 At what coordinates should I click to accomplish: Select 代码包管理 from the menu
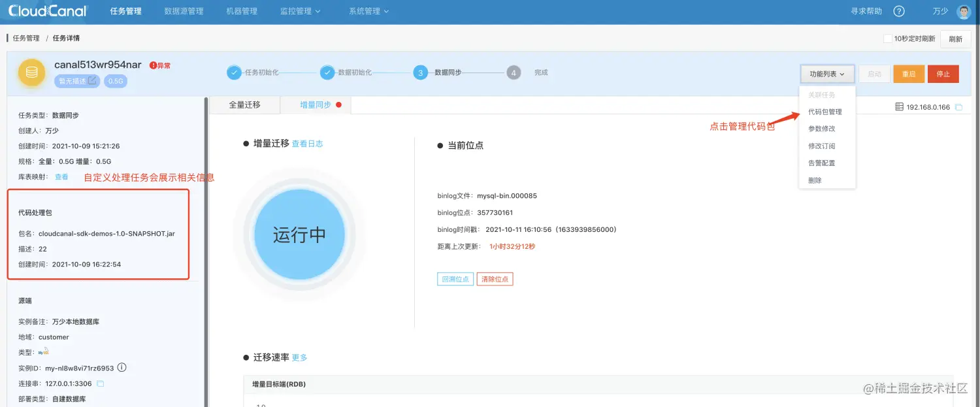point(825,111)
